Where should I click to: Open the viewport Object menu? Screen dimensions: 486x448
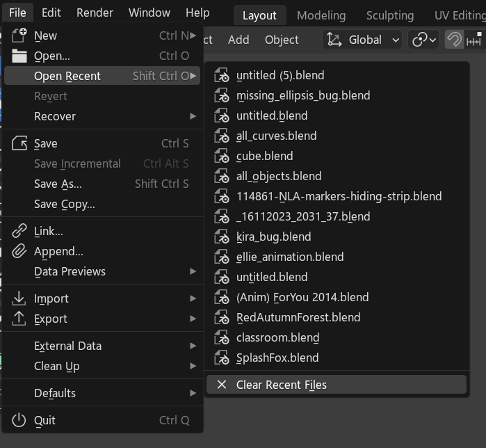pos(282,40)
